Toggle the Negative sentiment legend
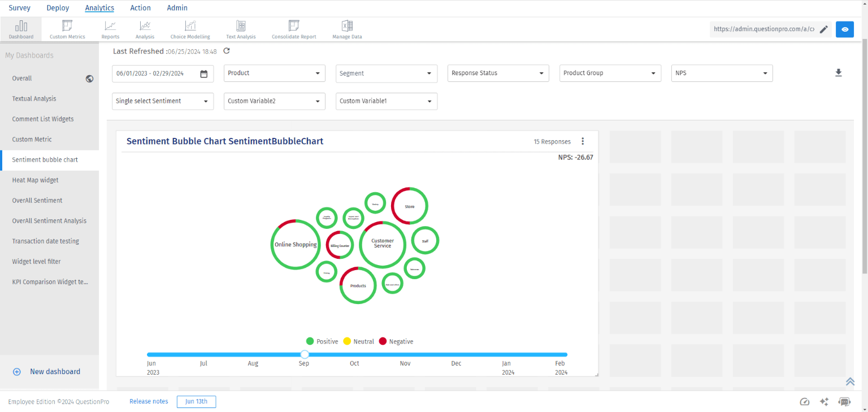The image size is (868, 412). [x=396, y=341]
